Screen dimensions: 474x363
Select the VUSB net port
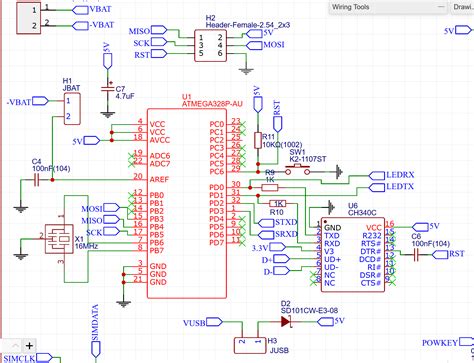214,322
